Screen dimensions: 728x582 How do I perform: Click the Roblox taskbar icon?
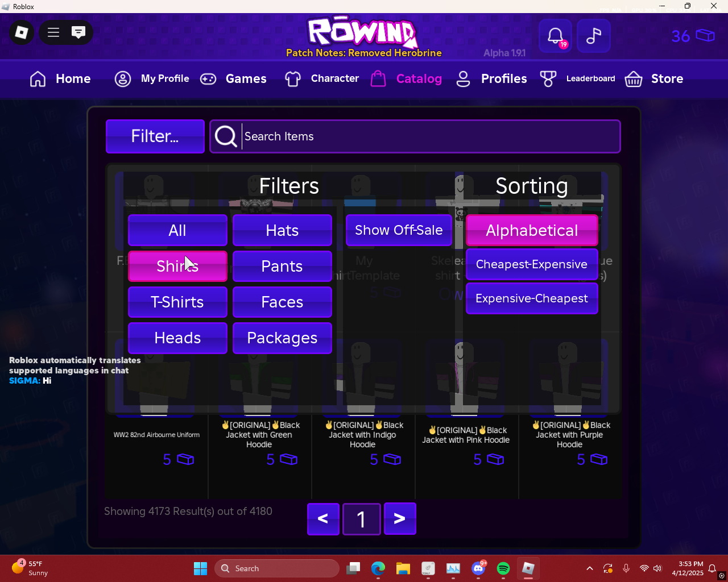[528, 568]
